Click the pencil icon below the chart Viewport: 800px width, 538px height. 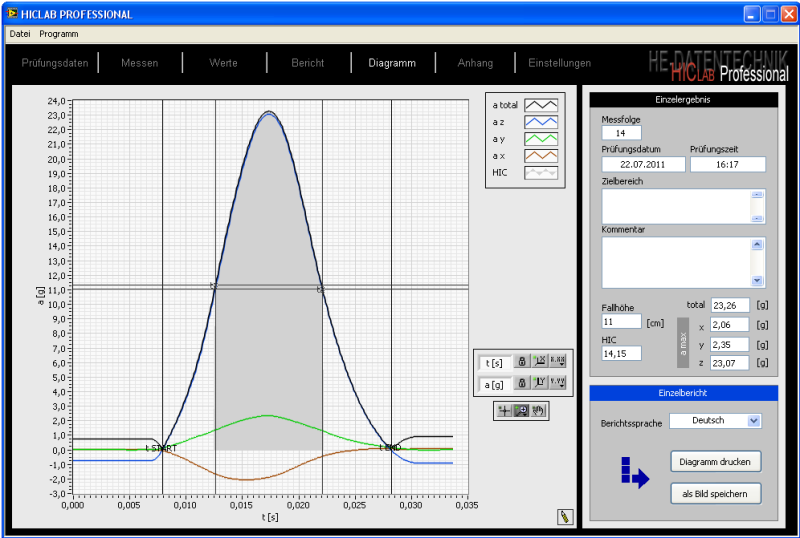click(x=565, y=516)
